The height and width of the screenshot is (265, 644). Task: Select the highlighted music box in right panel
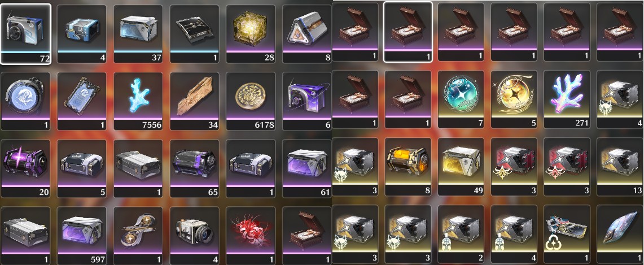coord(408,32)
